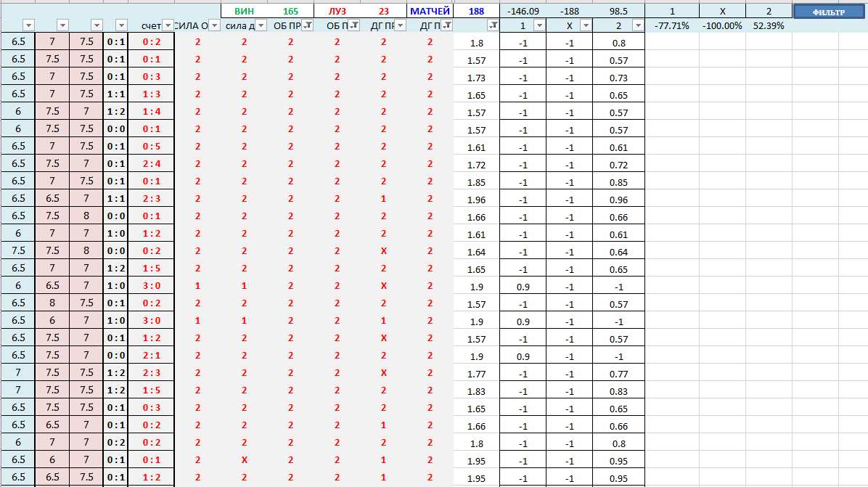The height and width of the screenshot is (487, 868).
Task: Open filter arrow of header 1 below -146.09
Action: pyautogui.click(x=539, y=25)
